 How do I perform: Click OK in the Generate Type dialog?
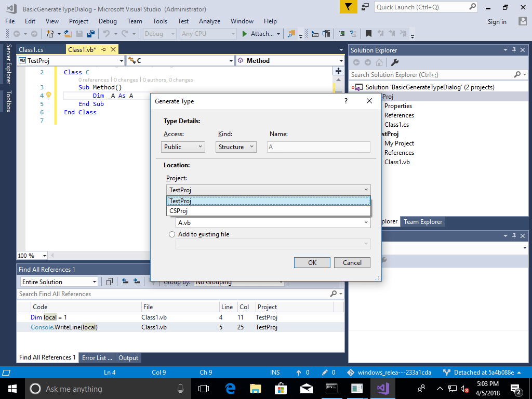(x=312, y=262)
